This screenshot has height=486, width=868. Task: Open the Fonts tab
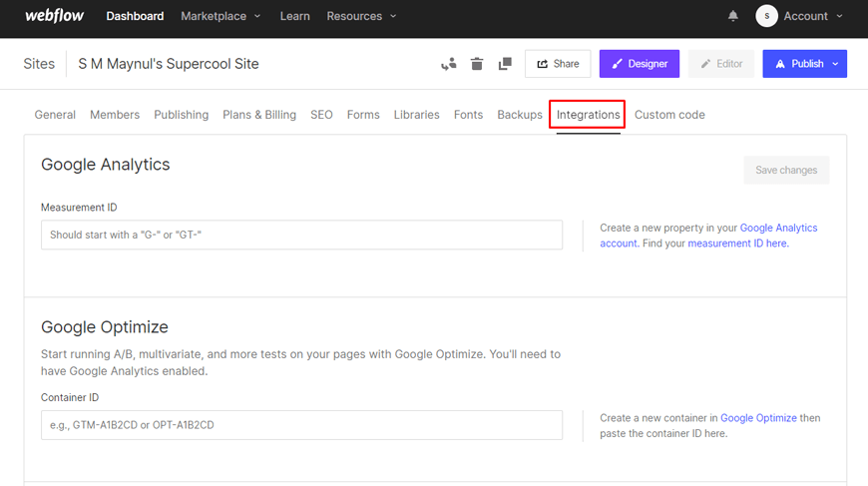[468, 115]
